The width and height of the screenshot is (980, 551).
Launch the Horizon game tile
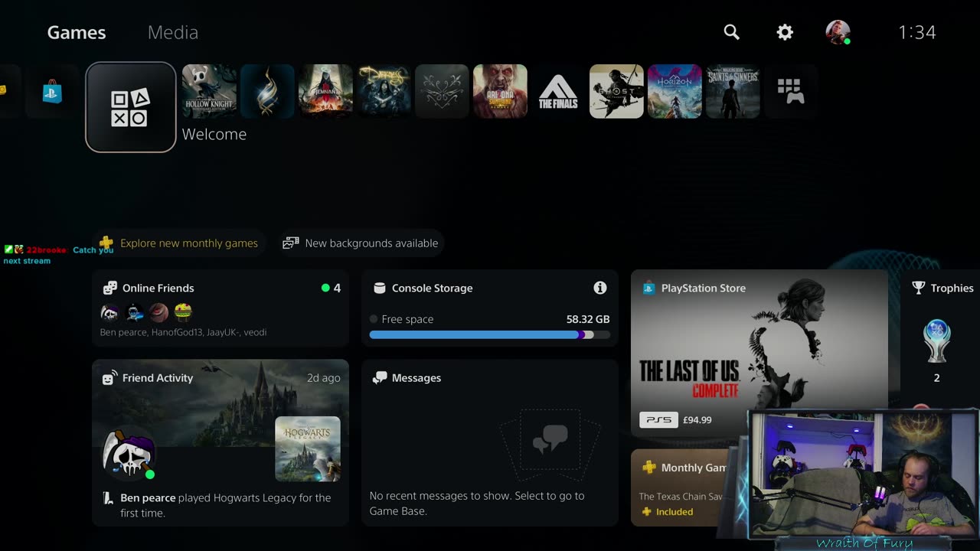coord(675,91)
